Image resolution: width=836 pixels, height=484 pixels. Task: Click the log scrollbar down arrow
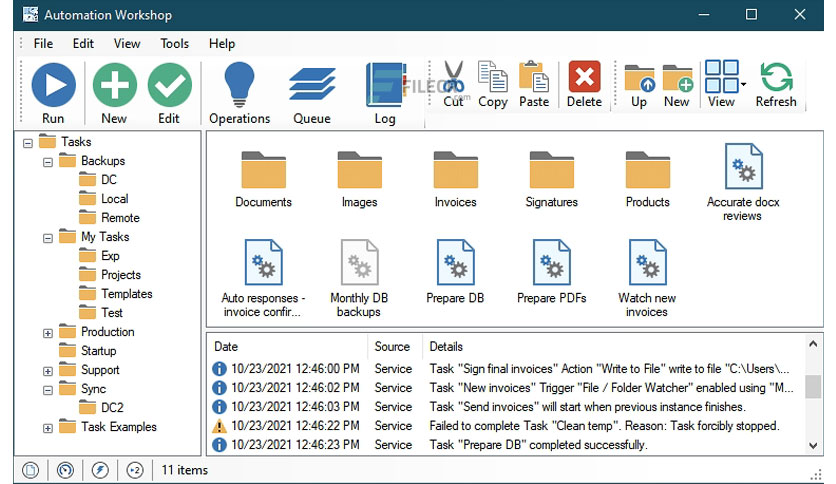coord(813,446)
